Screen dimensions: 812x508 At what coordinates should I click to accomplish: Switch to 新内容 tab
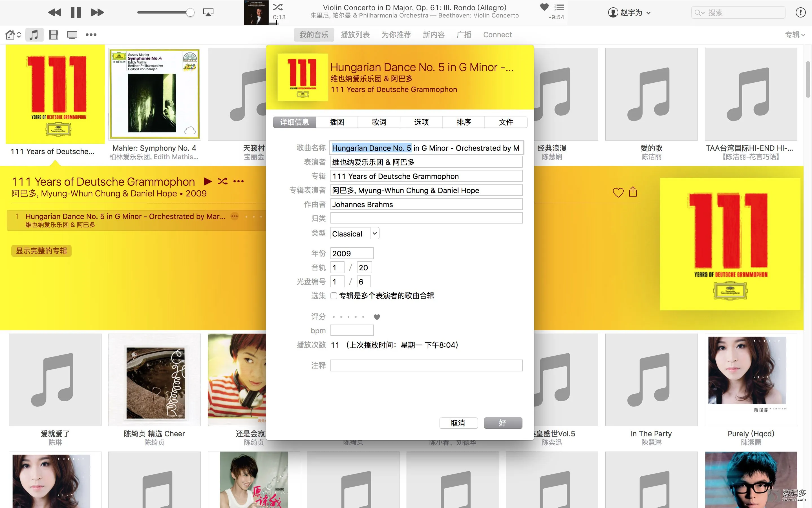[434, 35]
